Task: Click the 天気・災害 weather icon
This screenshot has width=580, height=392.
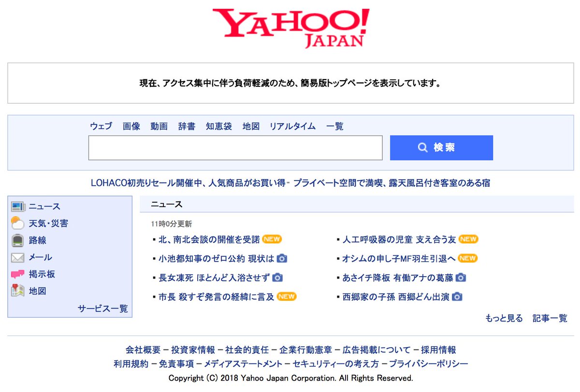Action: click(18, 224)
